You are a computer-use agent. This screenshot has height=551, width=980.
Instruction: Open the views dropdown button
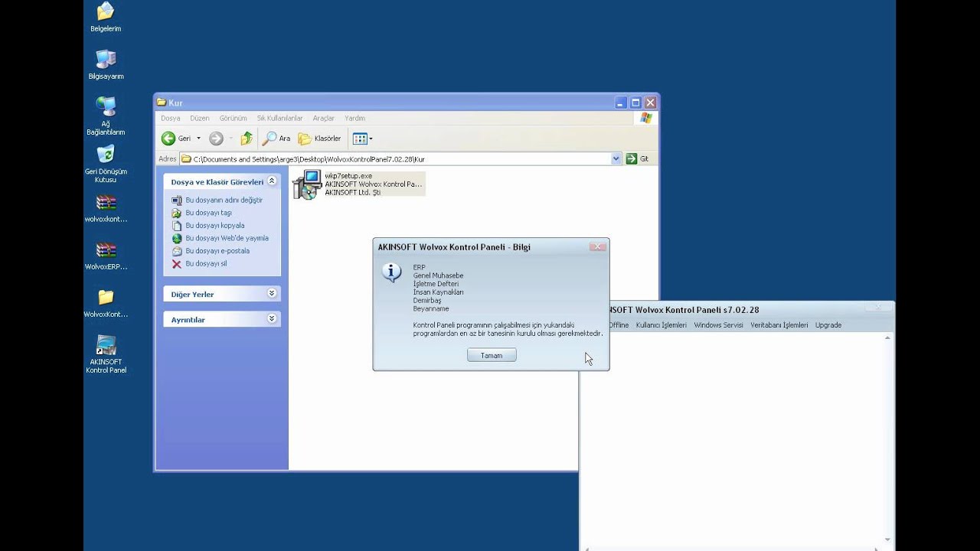(x=362, y=139)
